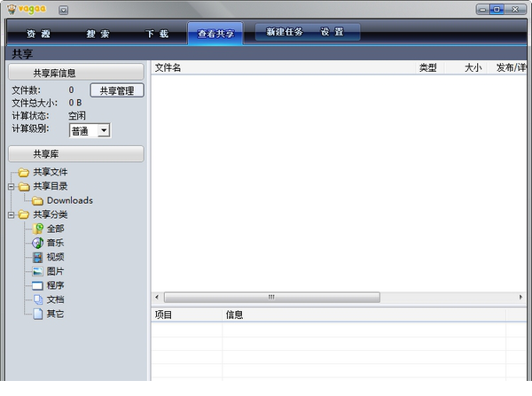
Task: Open 共享管理 share manager
Action: (117, 90)
